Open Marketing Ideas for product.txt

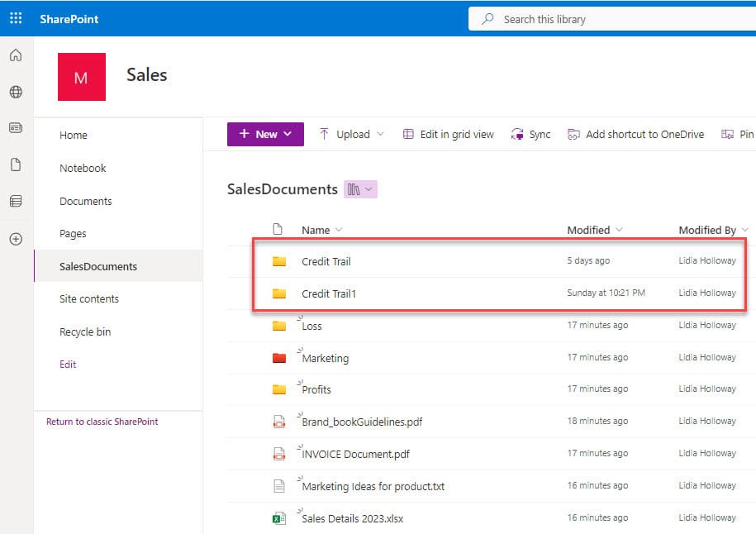[373, 486]
